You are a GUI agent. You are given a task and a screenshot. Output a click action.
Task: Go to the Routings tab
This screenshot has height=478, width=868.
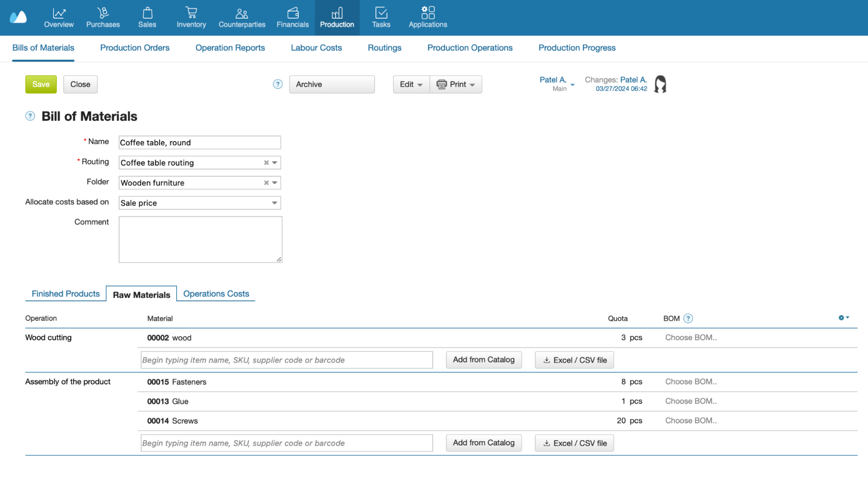384,48
